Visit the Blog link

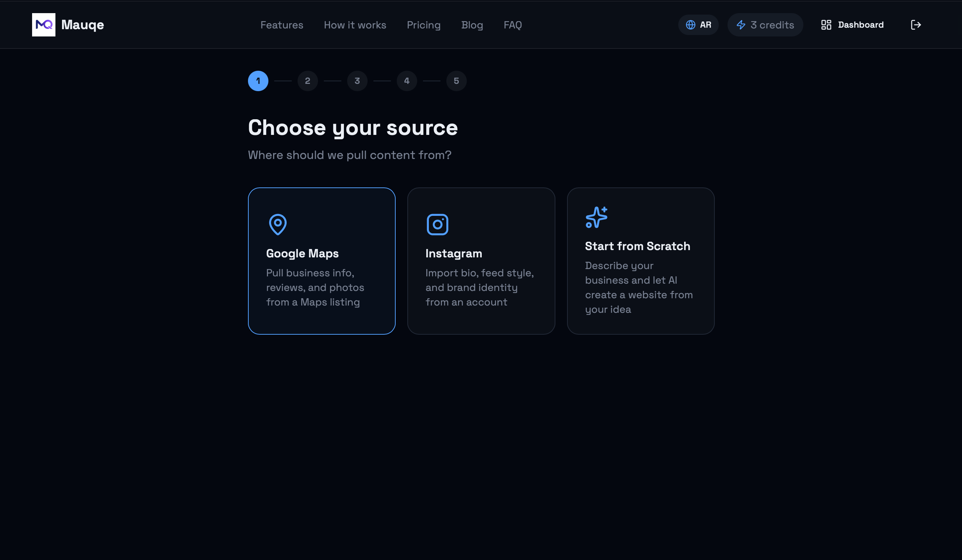point(472,25)
